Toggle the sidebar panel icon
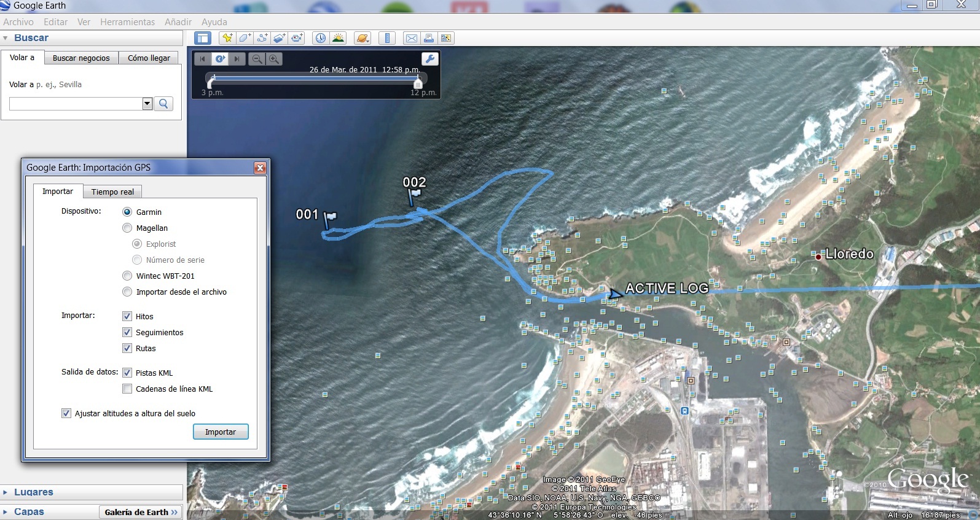This screenshot has height=520, width=980. point(203,38)
